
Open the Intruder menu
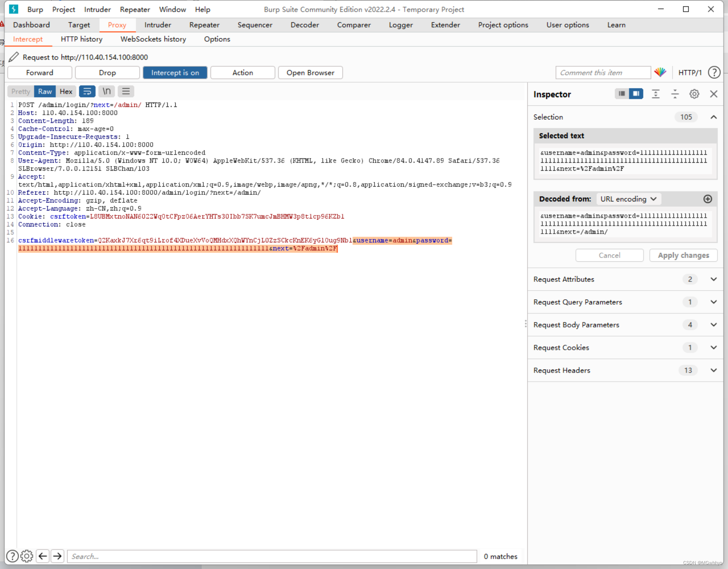[x=97, y=9]
